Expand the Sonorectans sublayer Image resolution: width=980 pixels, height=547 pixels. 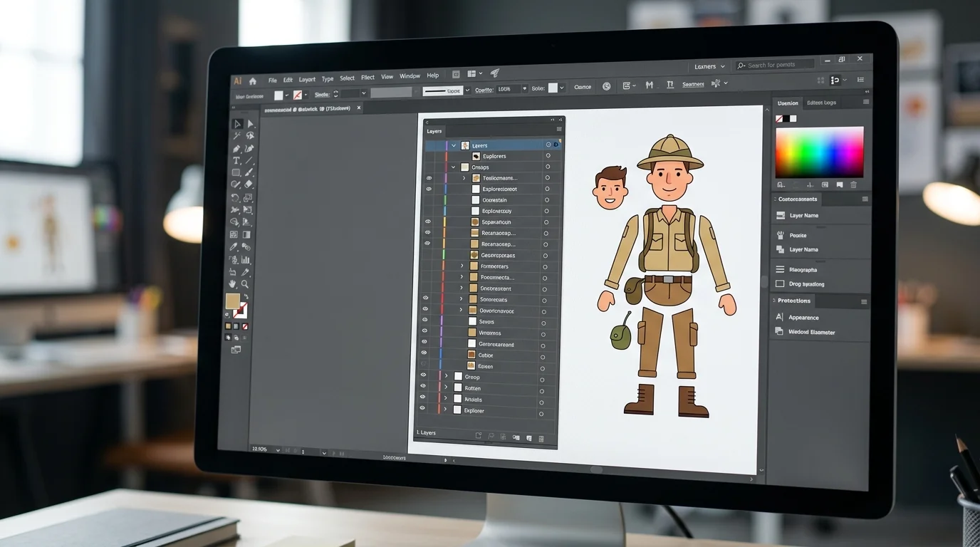pos(461,299)
